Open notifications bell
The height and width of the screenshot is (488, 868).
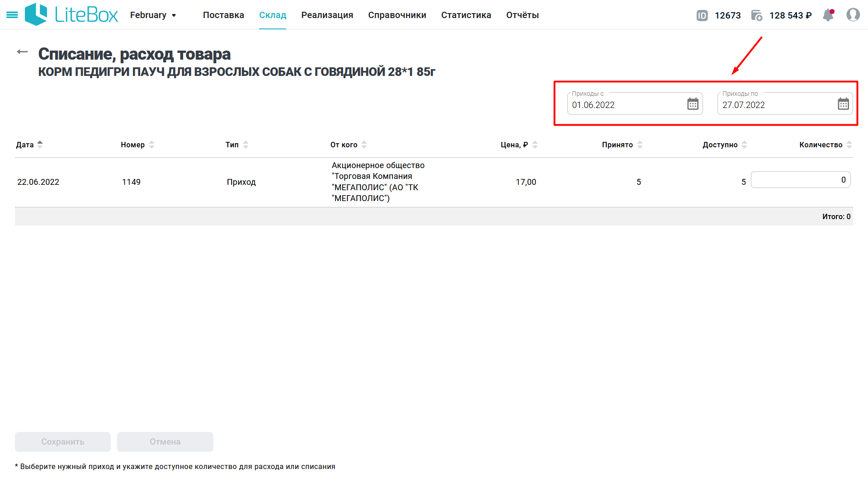(x=828, y=15)
